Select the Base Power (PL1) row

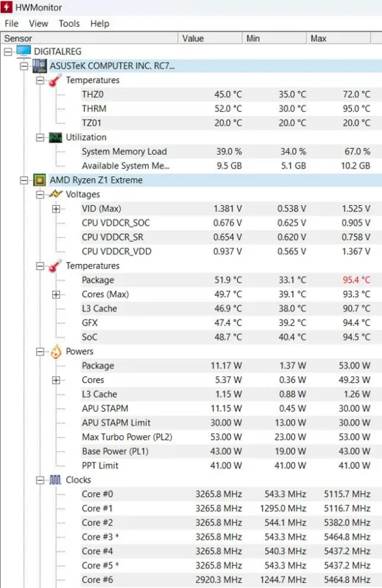(x=231, y=451)
